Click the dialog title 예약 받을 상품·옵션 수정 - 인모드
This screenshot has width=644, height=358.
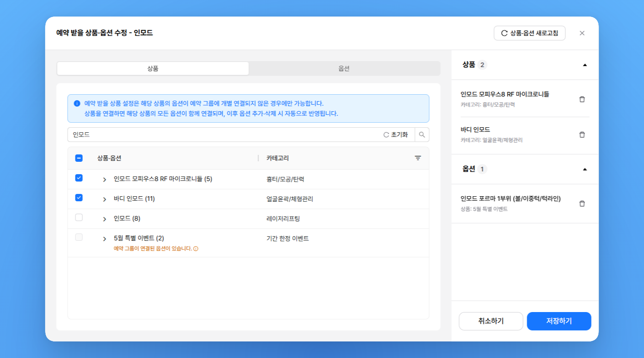coord(104,33)
